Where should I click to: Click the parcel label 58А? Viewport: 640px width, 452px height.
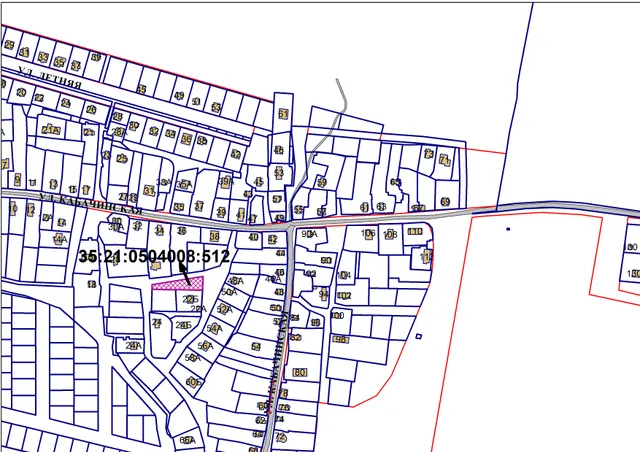click(x=193, y=358)
